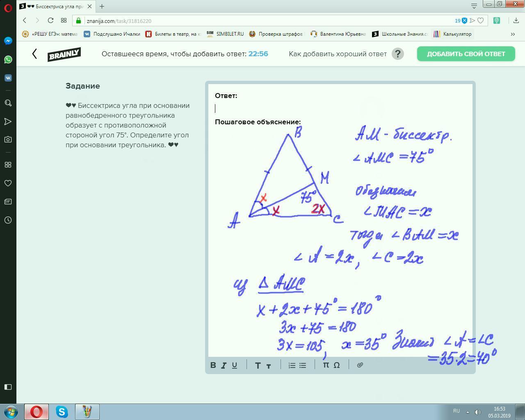Toggle the sidebar panel button

click(8, 387)
